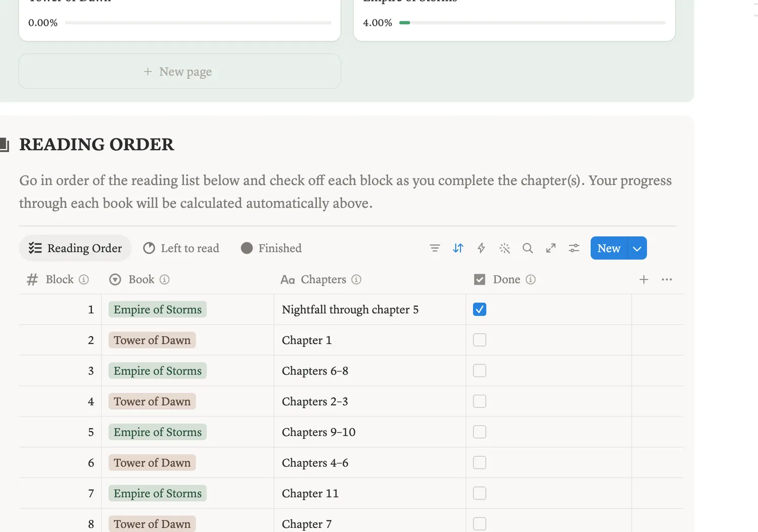Click the Chapters 6-8 cell
Viewport: 758px width, 532px height.
pyautogui.click(x=369, y=371)
